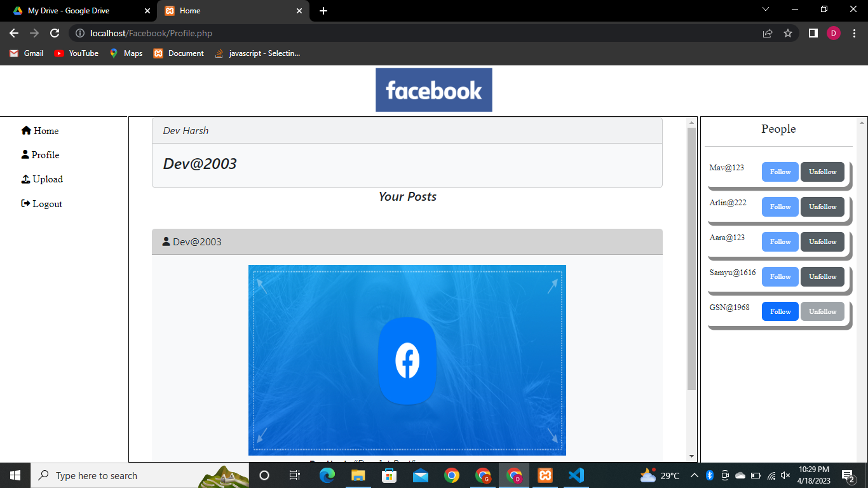Toggle follow for Arlin@222

tap(780, 207)
